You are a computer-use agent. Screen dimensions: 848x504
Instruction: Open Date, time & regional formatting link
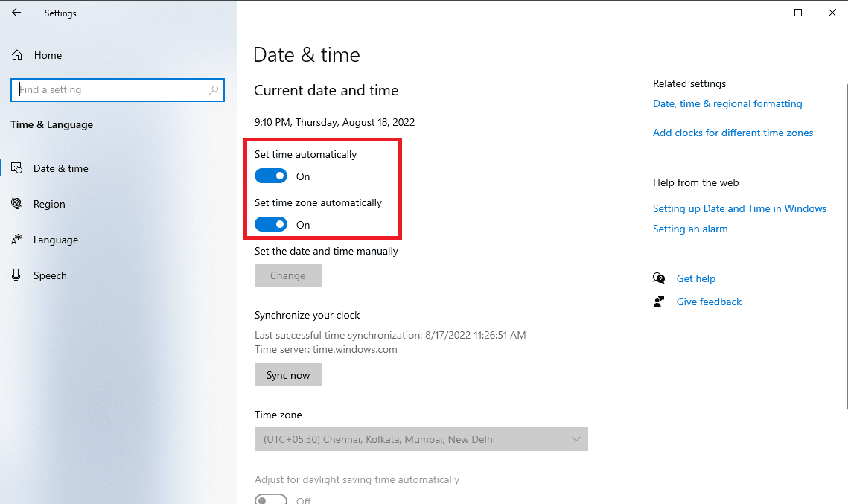(727, 103)
